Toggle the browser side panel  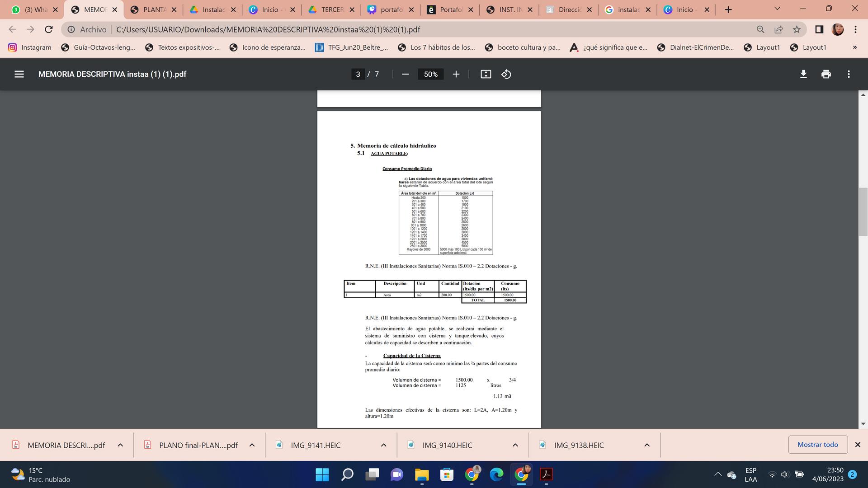pyautogui.click(x=819, y=29)
